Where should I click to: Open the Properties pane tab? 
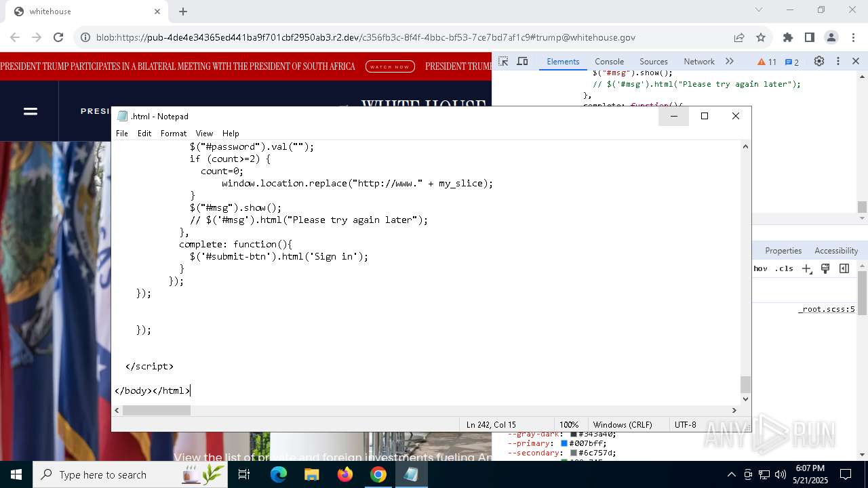(x=783, y=250)
